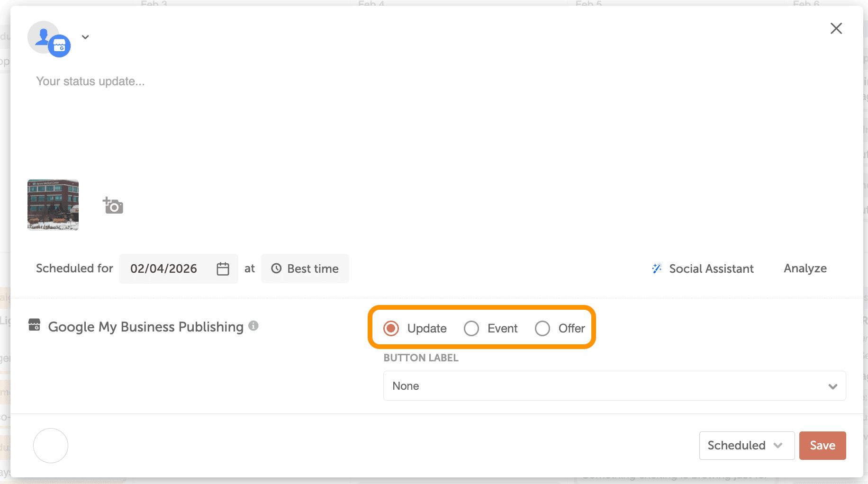Click the Google My Business profile avatar
Image resolution: width=868 pixels, height=484 pixels.
tap(49, 39)
